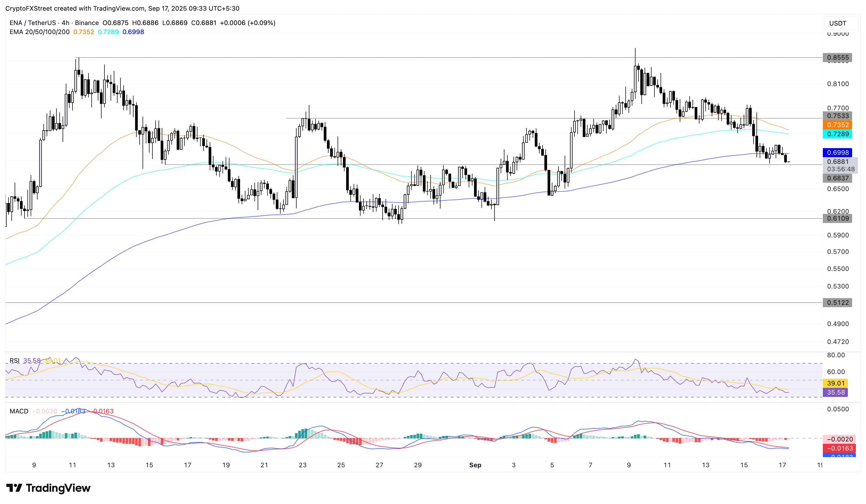Click the TradingView logo at bottom left
Screen dimensions: 866x504
tap(48, 488)
